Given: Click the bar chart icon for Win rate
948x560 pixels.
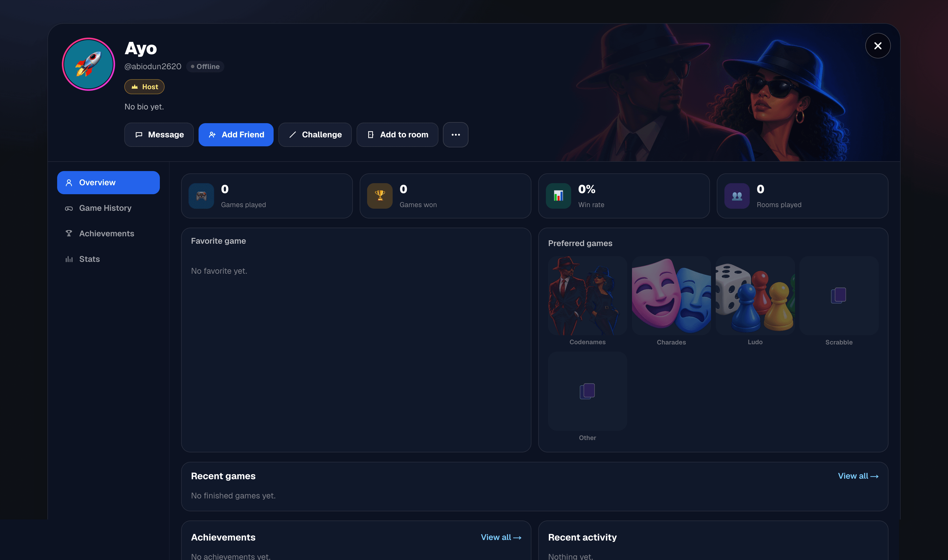Looking at the screenshot, I should pos(558,196).
